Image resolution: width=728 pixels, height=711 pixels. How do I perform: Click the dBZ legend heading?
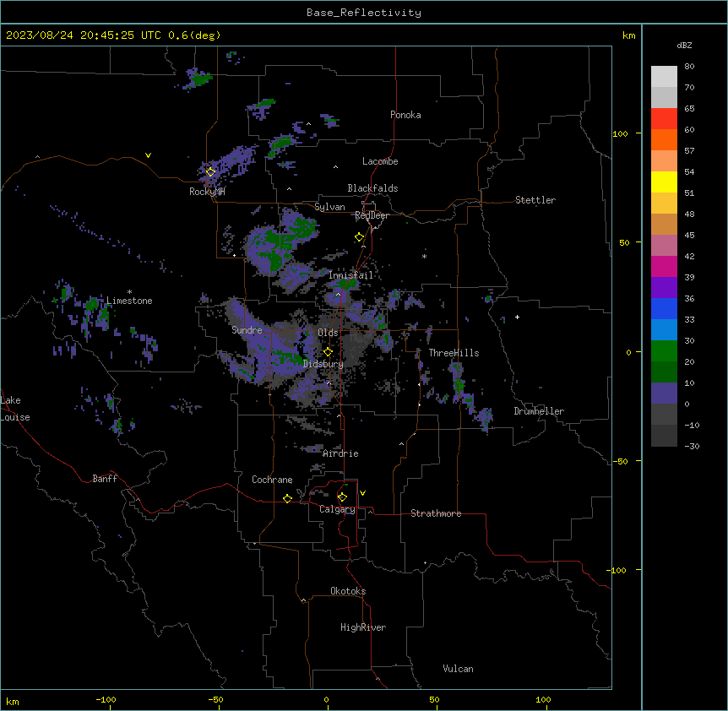pos(684,45)
